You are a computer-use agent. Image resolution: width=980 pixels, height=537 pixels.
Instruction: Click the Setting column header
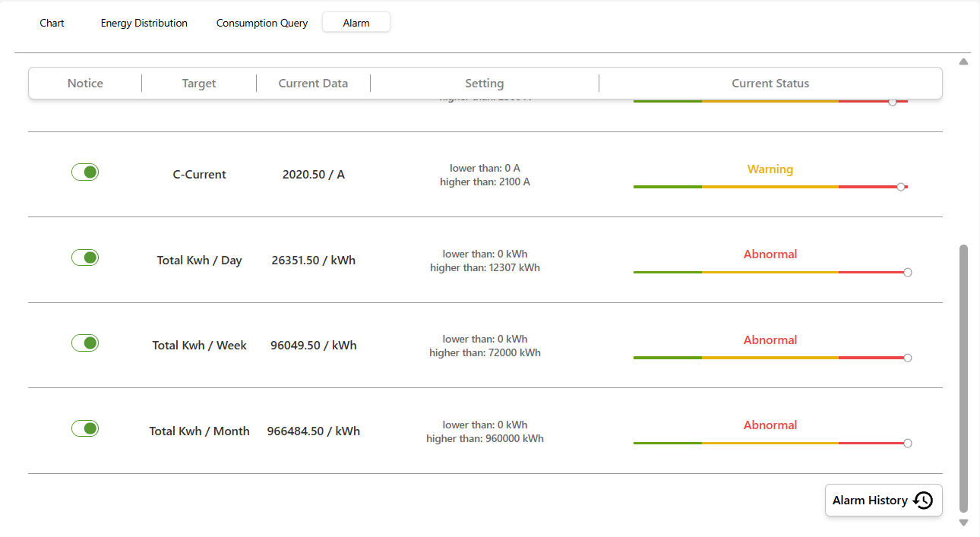(x=485, y=84)
